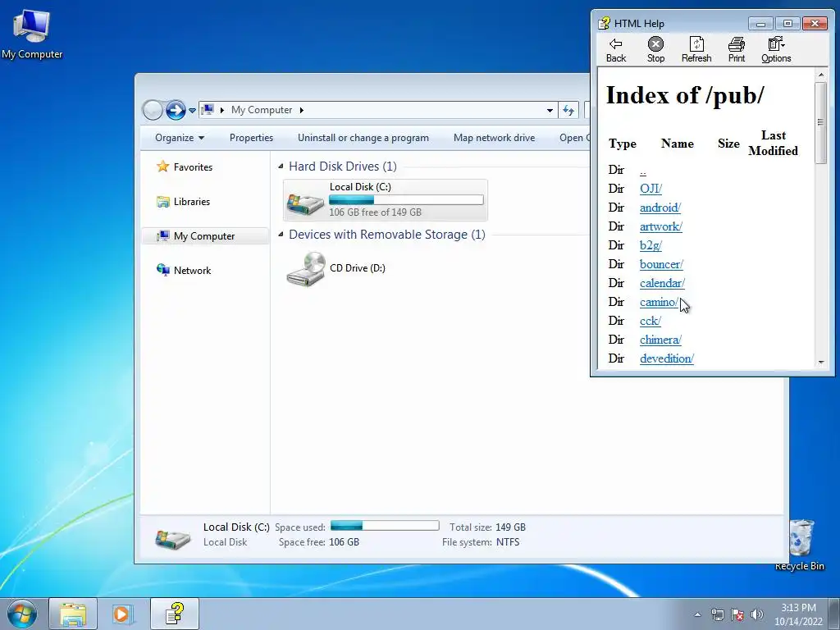Image resolution: width=840 pixels, height=630 pixels.
Task: Show hidden system tray icons
Action: [x=697, y=614]
